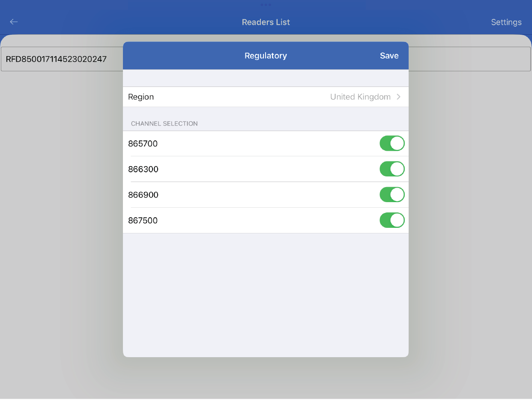Click the empty area below channel list

point(266,296)
